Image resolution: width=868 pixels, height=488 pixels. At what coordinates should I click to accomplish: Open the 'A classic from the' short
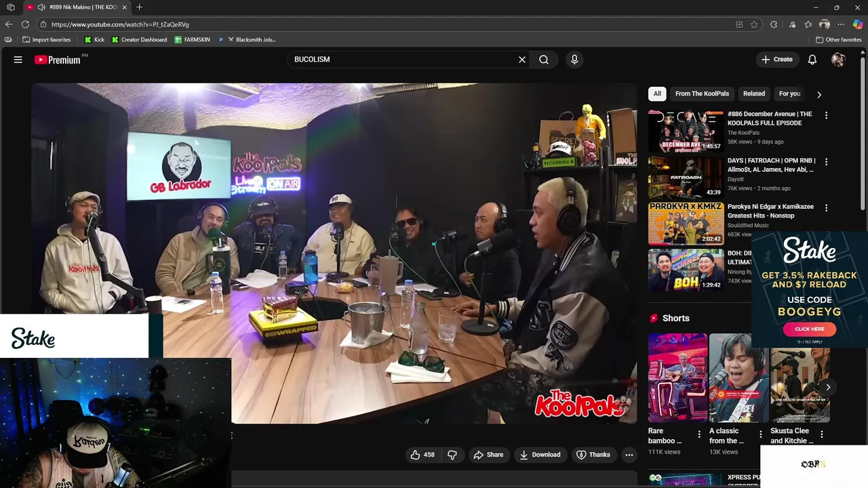tap(738, 378)
